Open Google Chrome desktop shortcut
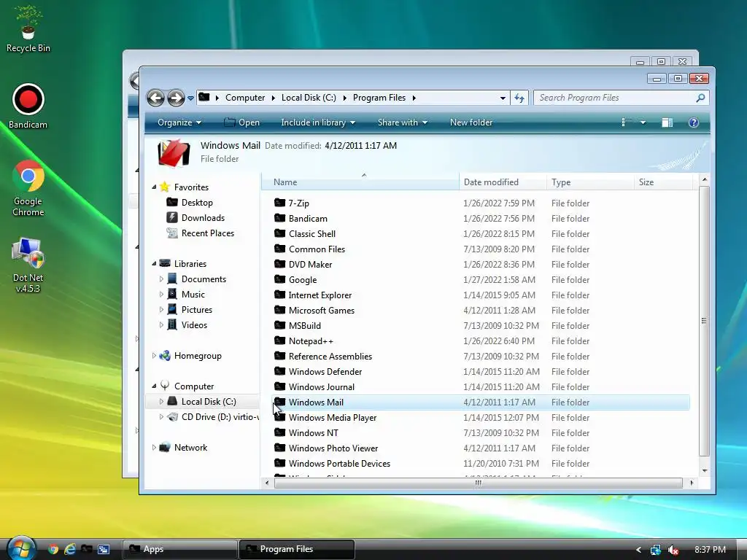The height and width of the screenshot is (560, 747). pos(28,188)
